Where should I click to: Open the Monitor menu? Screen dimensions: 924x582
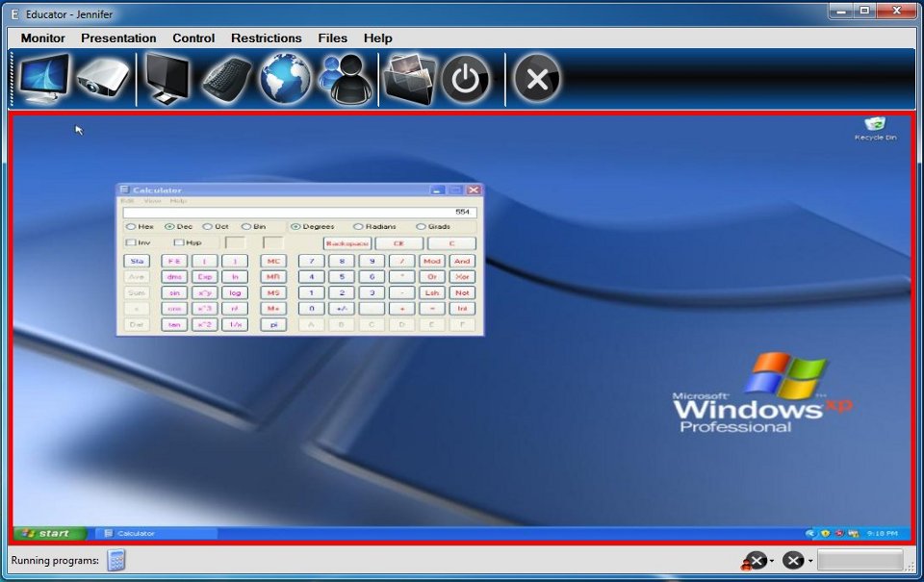click(43, 38)
